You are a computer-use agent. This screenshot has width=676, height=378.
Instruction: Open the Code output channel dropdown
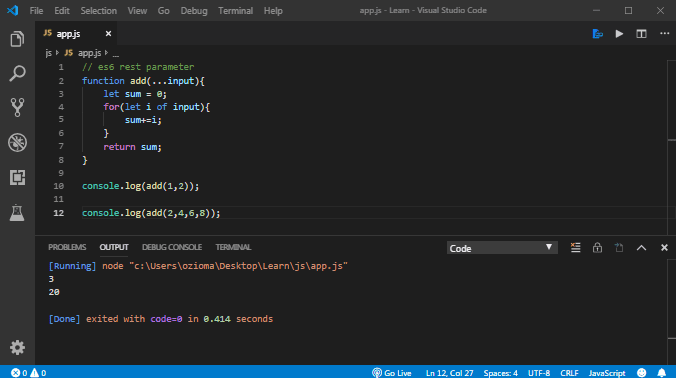tap(502, 248)
